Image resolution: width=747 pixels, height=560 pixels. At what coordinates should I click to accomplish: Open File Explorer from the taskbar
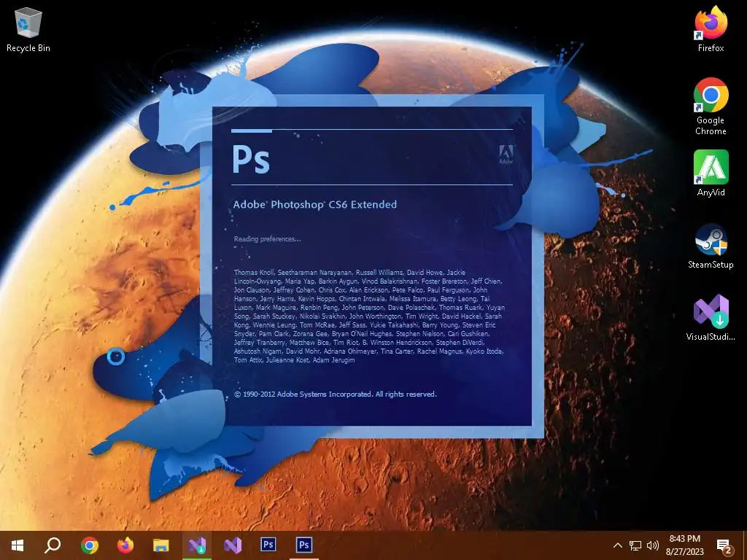(x=161, y=545)
